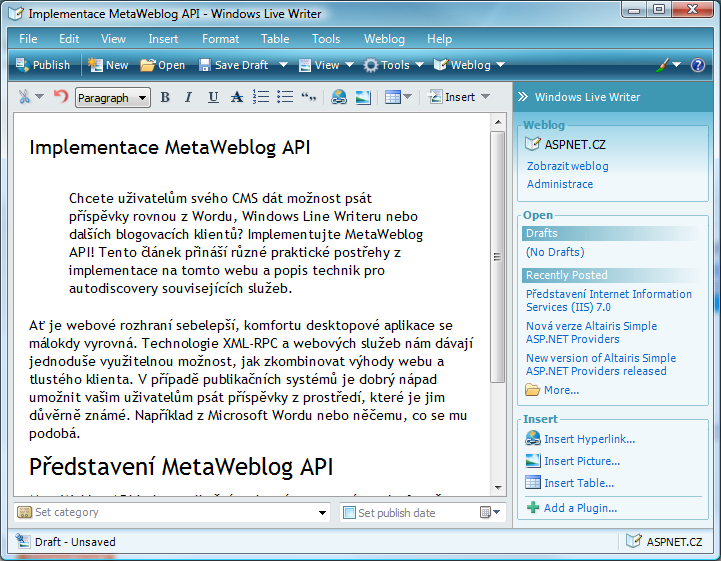Open the File menu

(x=28, y=39)
